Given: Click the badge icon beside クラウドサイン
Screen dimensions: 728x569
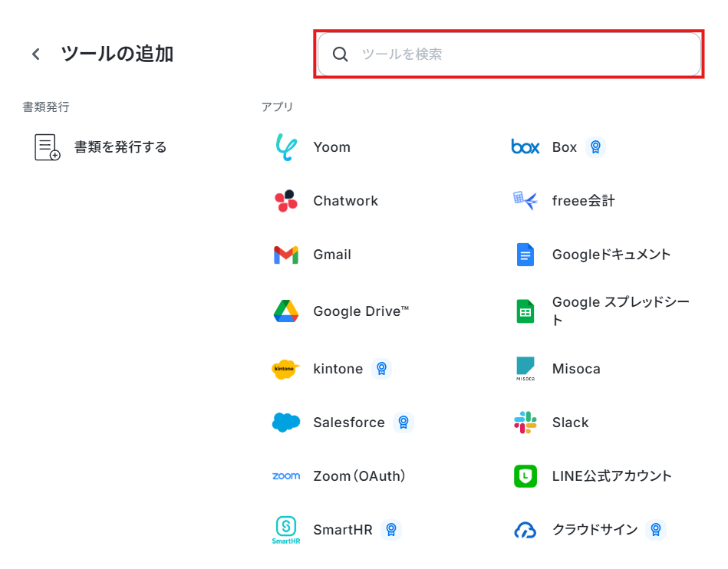Looking at the screenshot, I should 656,530.
